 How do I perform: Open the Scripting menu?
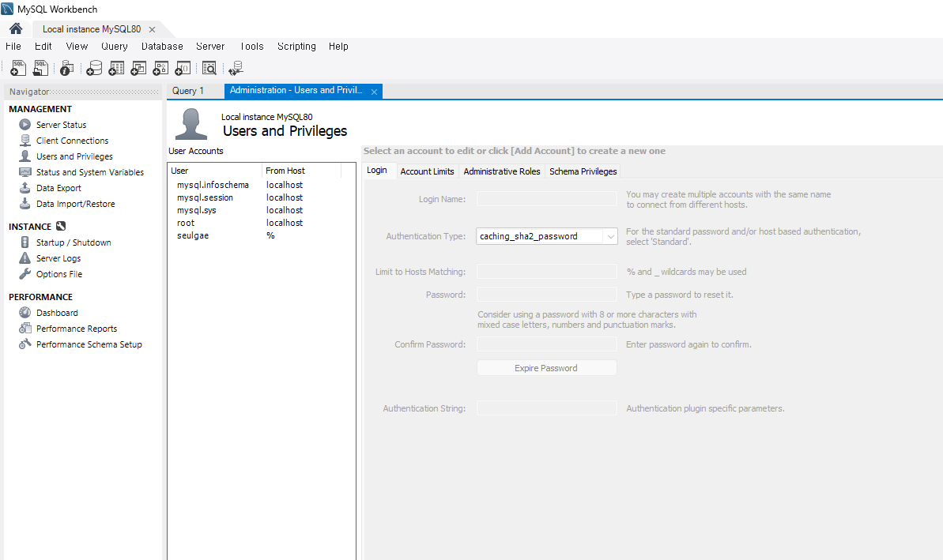coord(296,47)
